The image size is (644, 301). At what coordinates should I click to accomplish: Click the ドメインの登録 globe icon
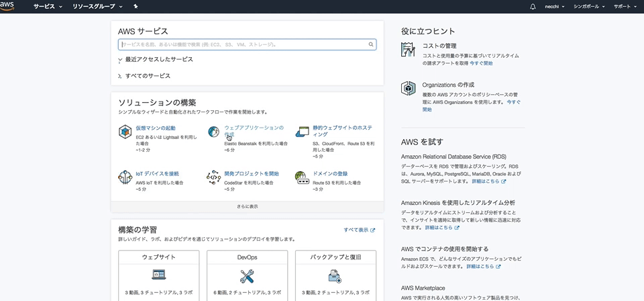coord(302,177)
